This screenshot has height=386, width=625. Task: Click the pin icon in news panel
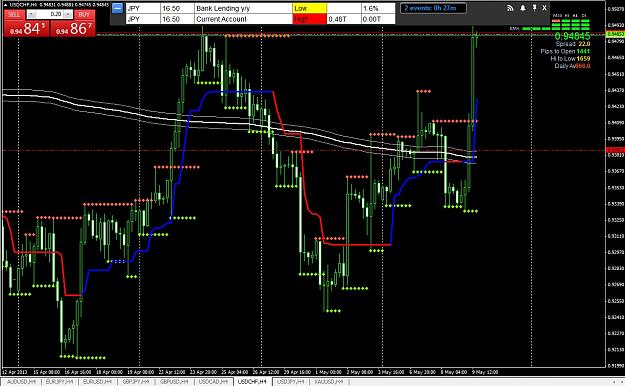tap(534, 8)
